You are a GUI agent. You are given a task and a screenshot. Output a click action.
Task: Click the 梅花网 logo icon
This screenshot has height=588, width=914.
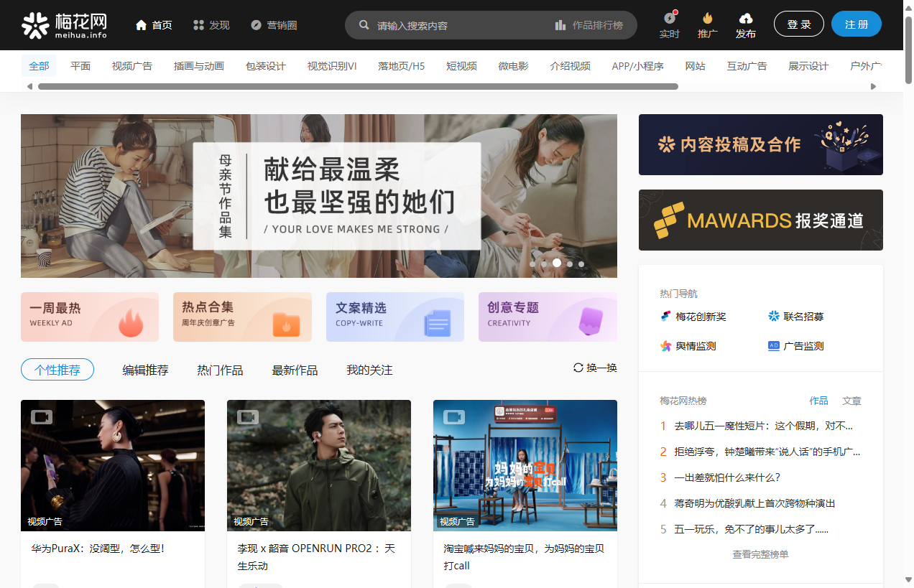pyautogui.click(x=35, y=25)
